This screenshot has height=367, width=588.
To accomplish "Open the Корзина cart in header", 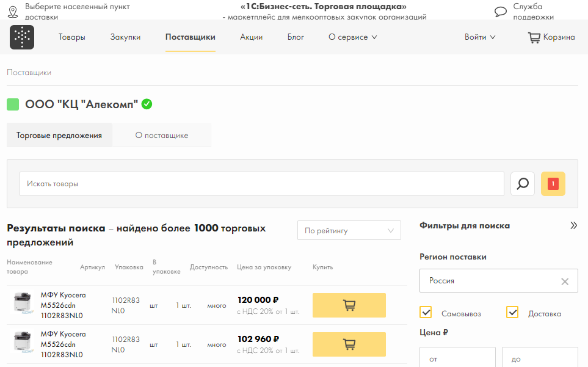I will click(x=551, y=37).
